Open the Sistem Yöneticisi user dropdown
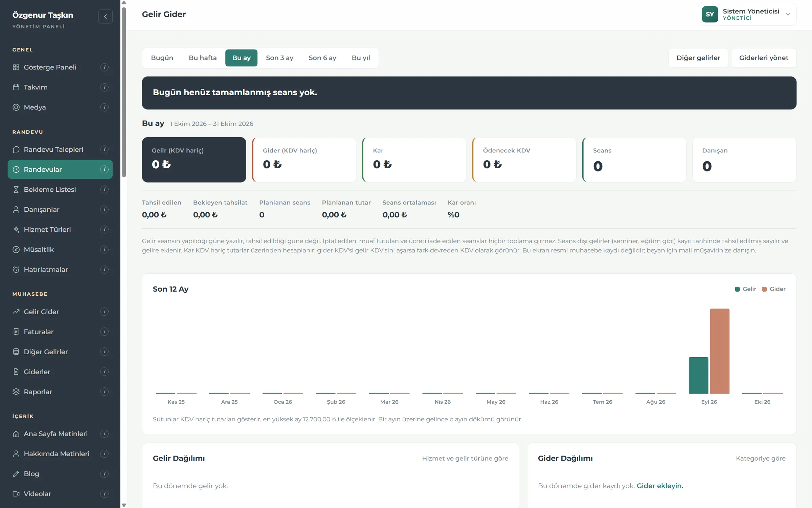Screen dimensions: 812x508 click(747, 14)
